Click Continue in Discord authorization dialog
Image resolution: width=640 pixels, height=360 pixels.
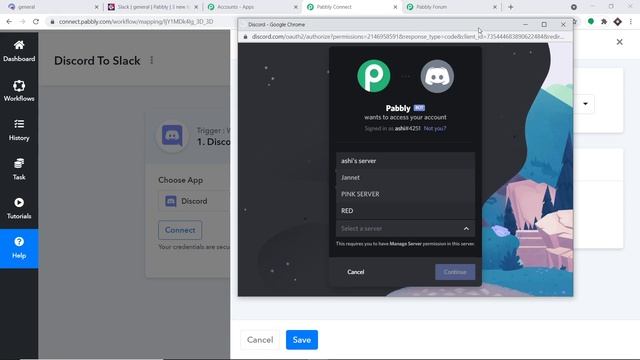pyautogui.click(x=455, y=272)
